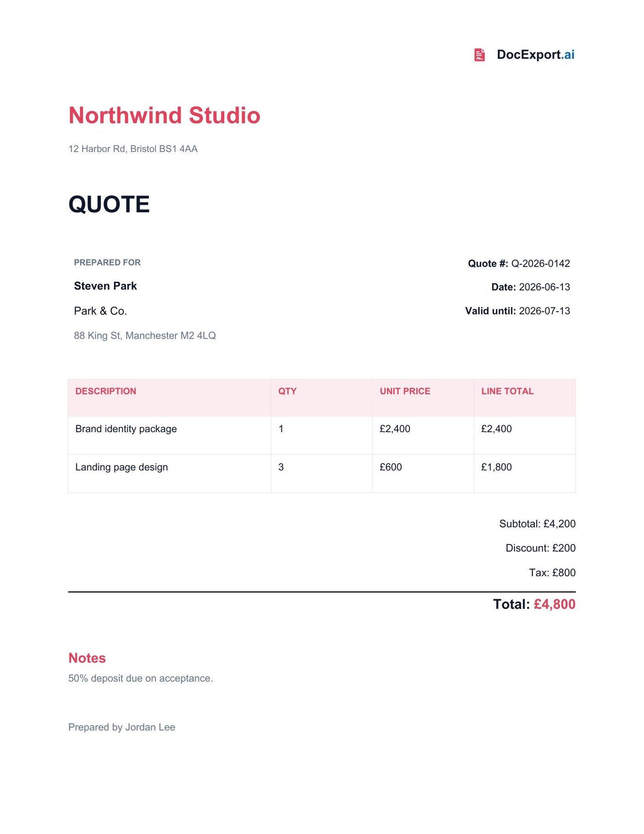Image resolution: width=644 pixels, height=834 pixels.
Task: Click the red DocExport document icon
Action: click(x=479, y=55)
